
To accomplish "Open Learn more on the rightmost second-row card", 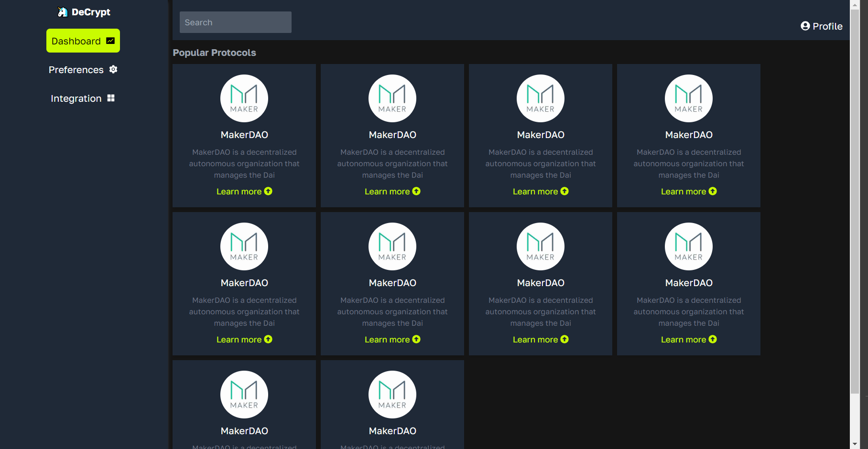I will [x=689, y=339].
